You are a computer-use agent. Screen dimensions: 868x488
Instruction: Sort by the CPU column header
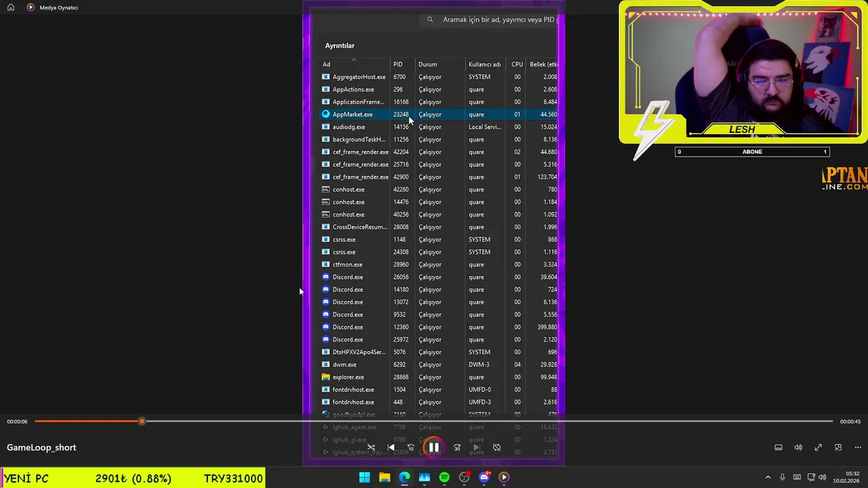pos(517,64)
